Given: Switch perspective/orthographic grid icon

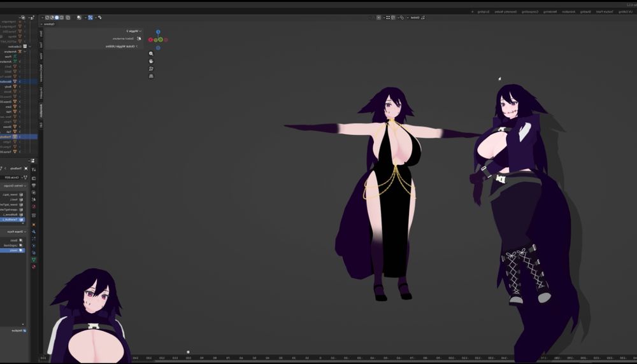Looking at the screenshot, I should [x=151, y=76].
